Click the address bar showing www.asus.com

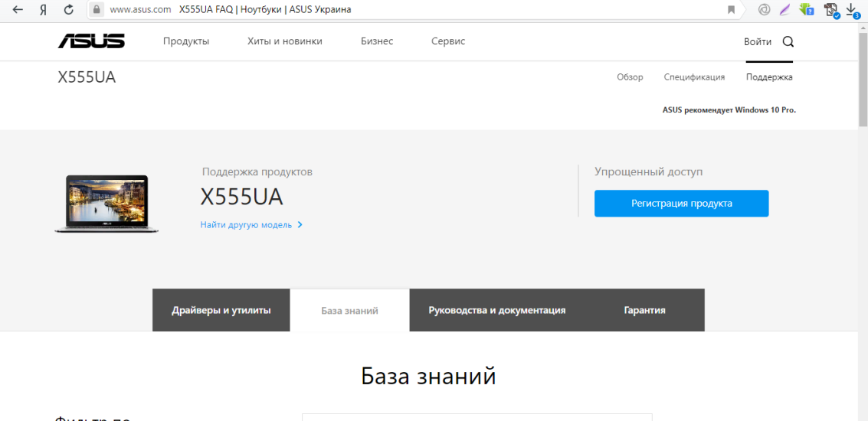pos(412,9)
